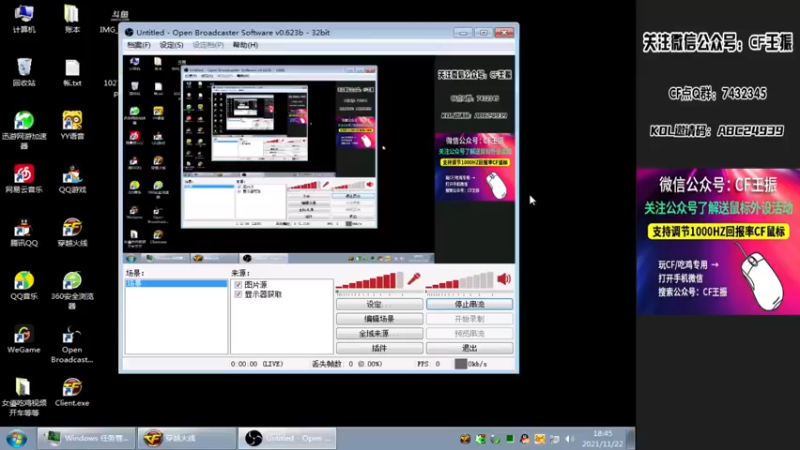This screenshot has width=800, height=450.
Task: Launch 360安全浏览器 desktop shortcut
Action: tap(72, 291)
